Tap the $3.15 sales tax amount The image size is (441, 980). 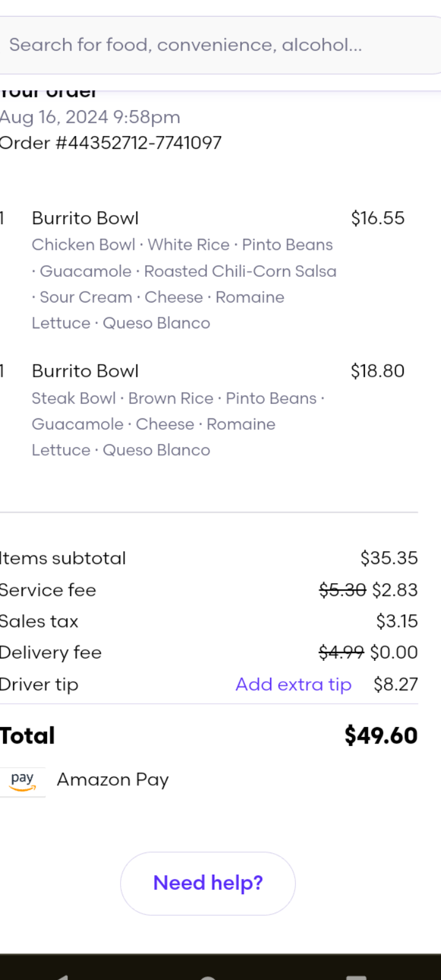397,621
